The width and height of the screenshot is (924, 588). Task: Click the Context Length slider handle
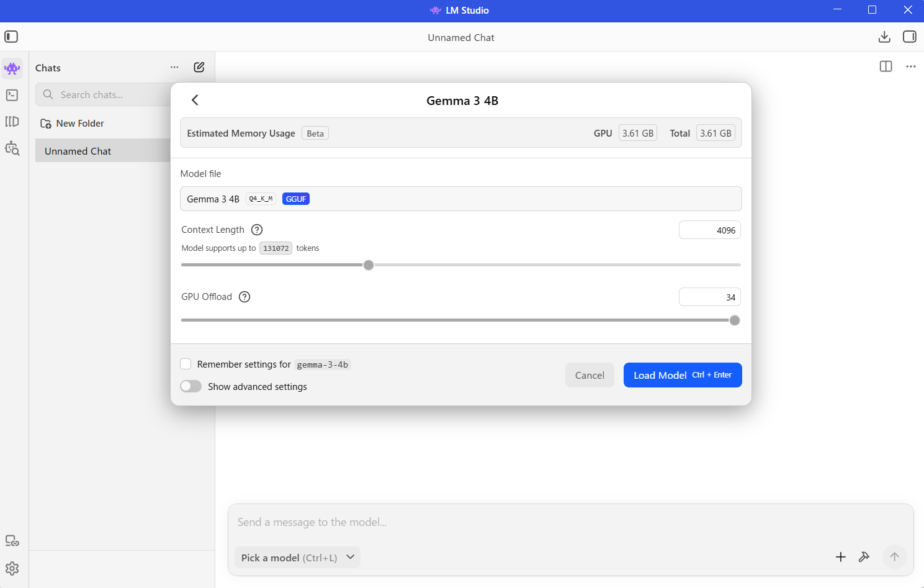click(x=369, y=265)
